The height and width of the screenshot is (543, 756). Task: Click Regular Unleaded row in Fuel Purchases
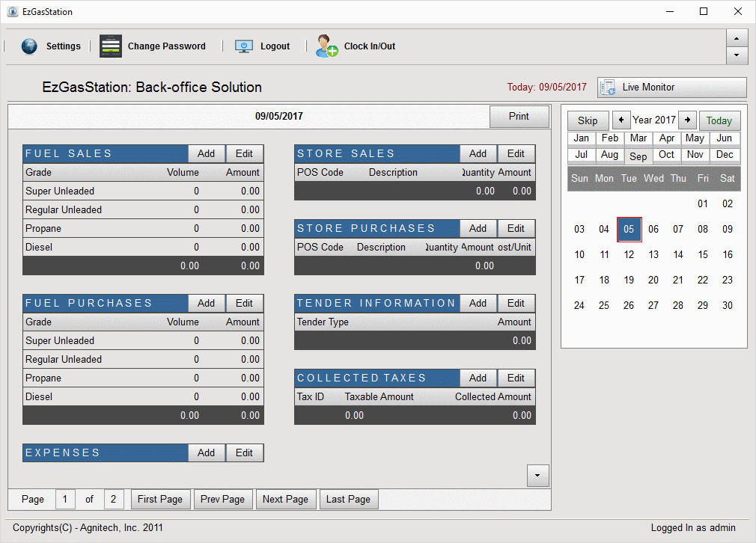(x=143, y=360)
